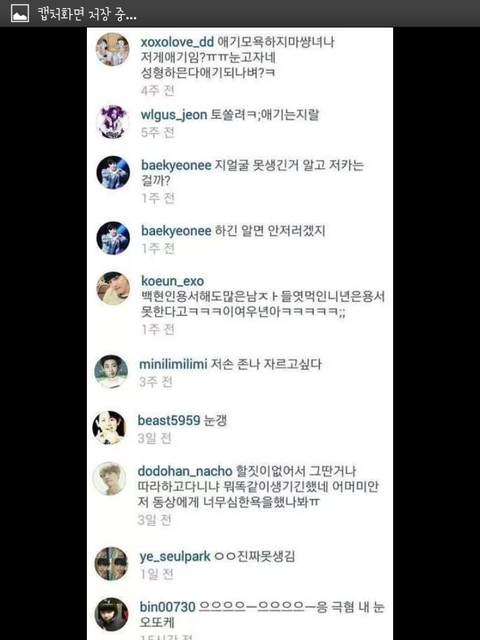Open the dodohan_nacho username link
This screenshot has height=640, width=480.
point(185,471)
